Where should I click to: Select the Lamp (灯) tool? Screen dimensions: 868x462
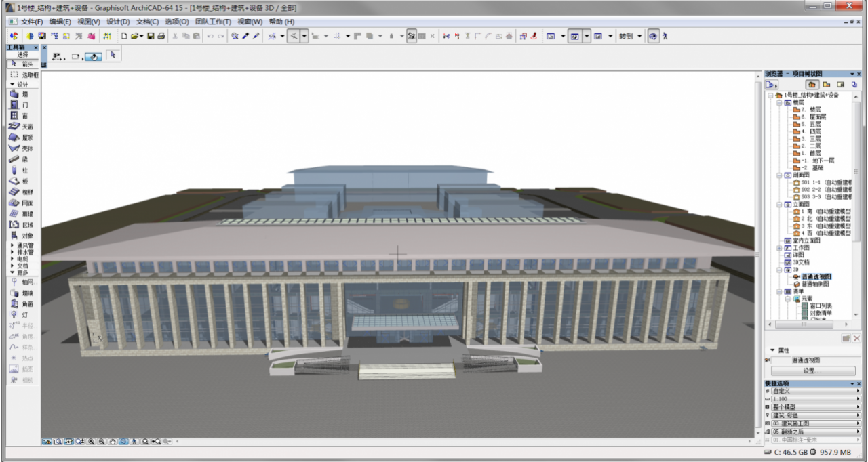pyautogui.click(x=19, y=314)
